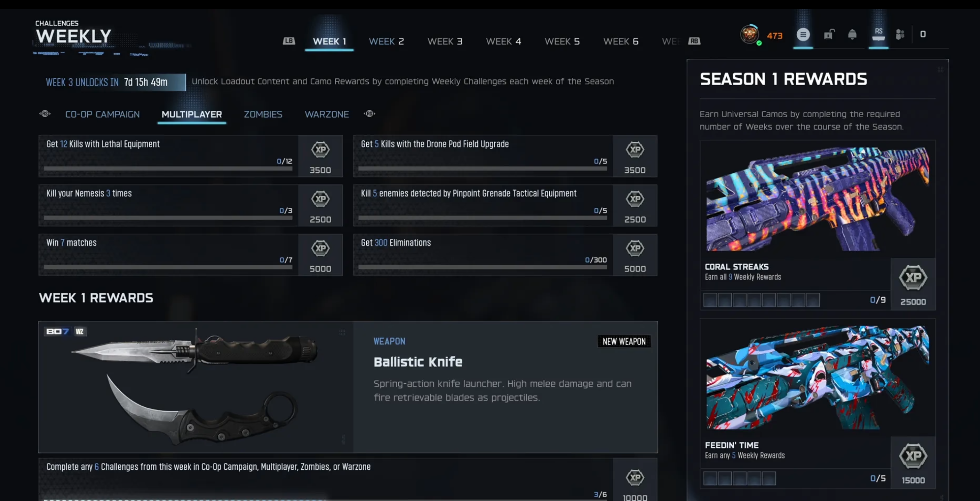Click the Kill your Nemesis progress bar
The height and width of the screenshot is (501, 980).
168,218
